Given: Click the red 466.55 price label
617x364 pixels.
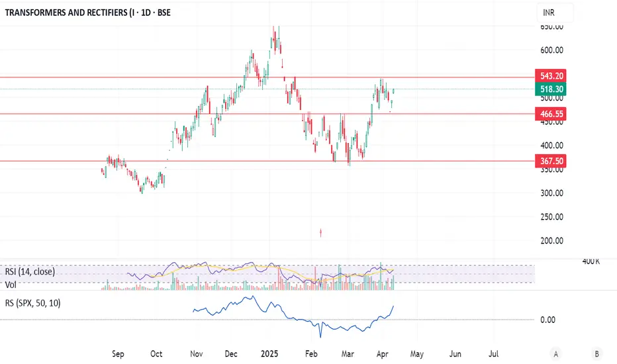Looking at the screenshot, I should pyautogui.click(x=551, y=114).
